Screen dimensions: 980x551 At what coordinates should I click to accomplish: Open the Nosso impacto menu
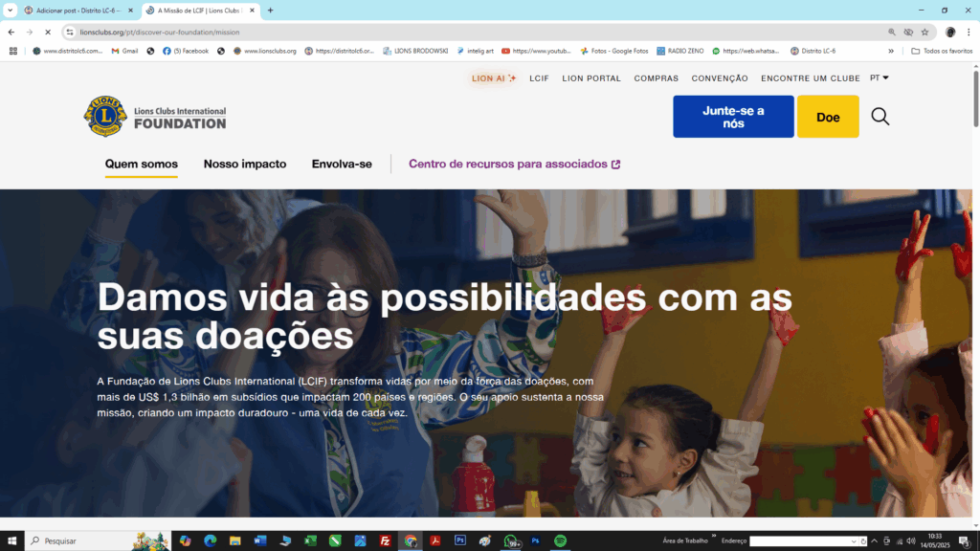click(245, 164)
